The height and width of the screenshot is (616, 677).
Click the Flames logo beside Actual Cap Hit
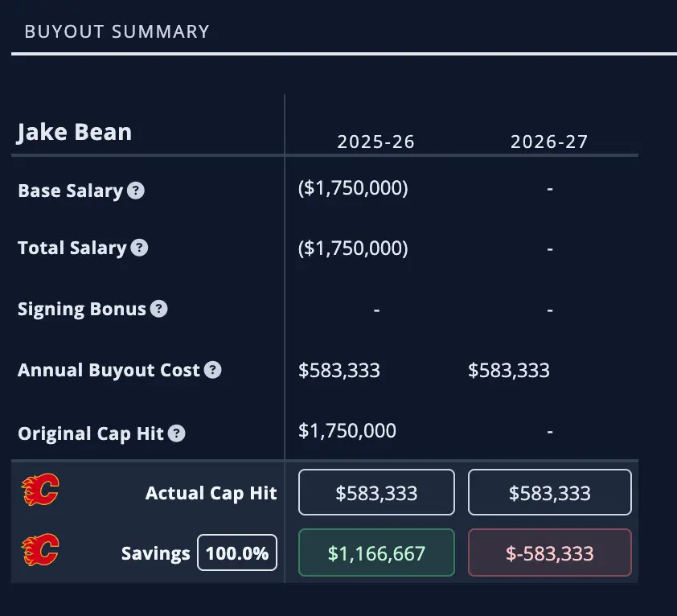pyautogui.click(x=39, y=491)
